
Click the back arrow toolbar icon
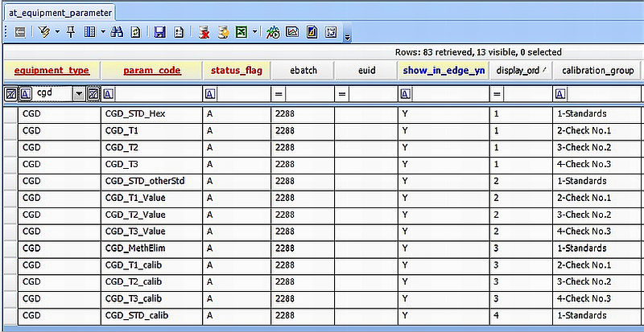(19, 32)
